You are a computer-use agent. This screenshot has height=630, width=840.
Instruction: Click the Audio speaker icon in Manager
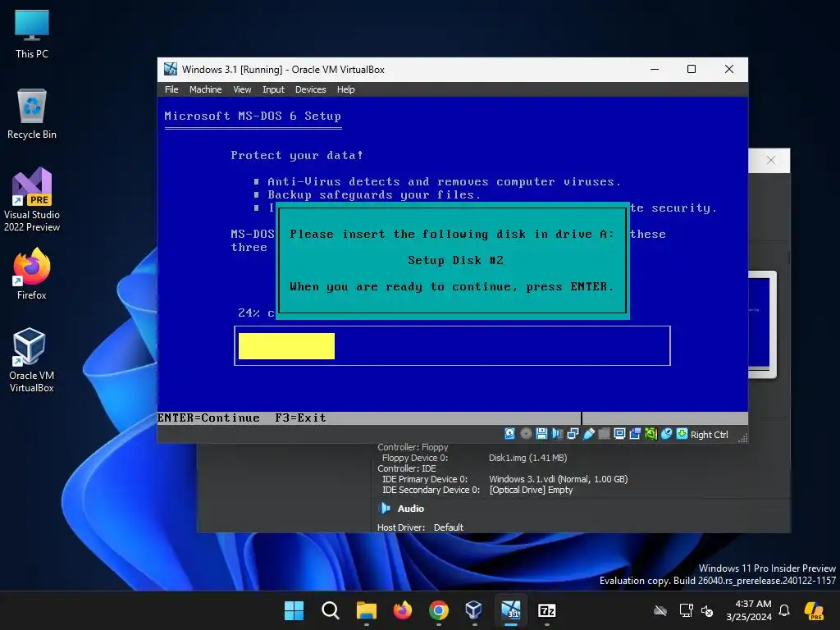(385, 509)
